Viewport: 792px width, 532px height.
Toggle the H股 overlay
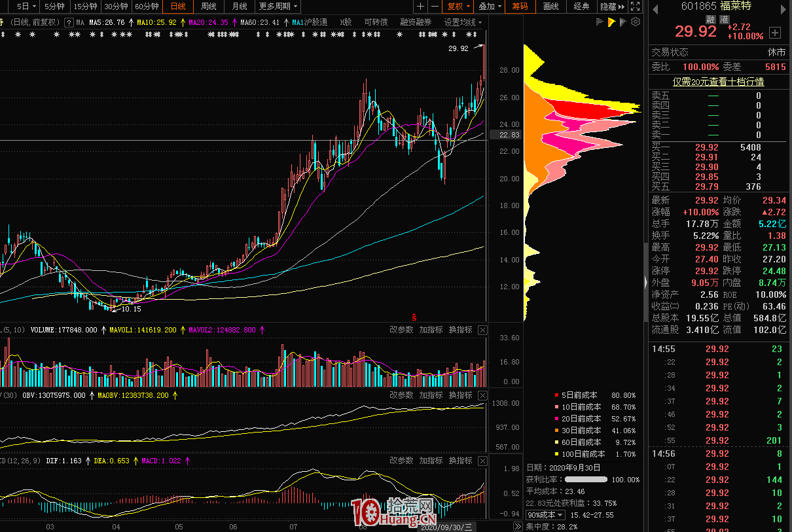[345, 22]
